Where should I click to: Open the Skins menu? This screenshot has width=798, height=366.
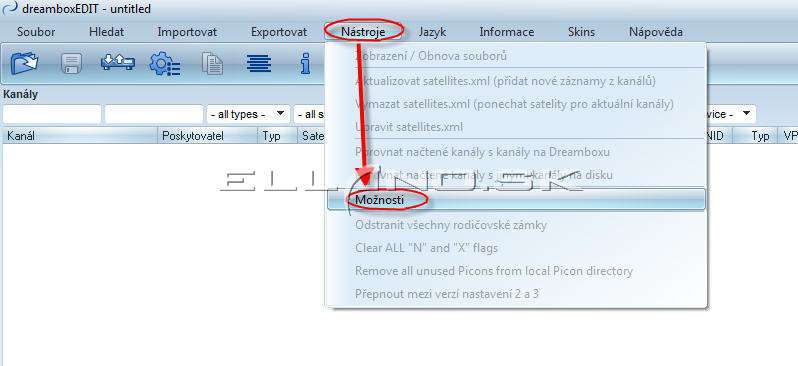pyautogui.click(x=581, y=32)
